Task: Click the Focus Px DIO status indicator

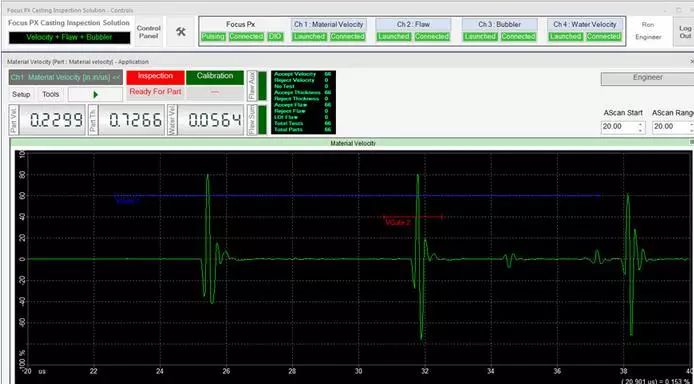Action: tap(274, 37)
